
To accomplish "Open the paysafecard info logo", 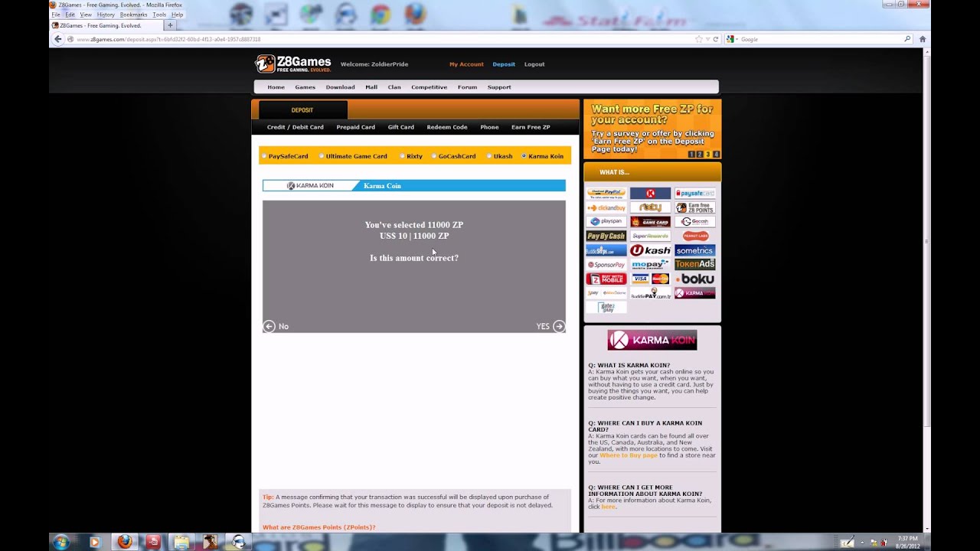I will click(x=695, y=193).
